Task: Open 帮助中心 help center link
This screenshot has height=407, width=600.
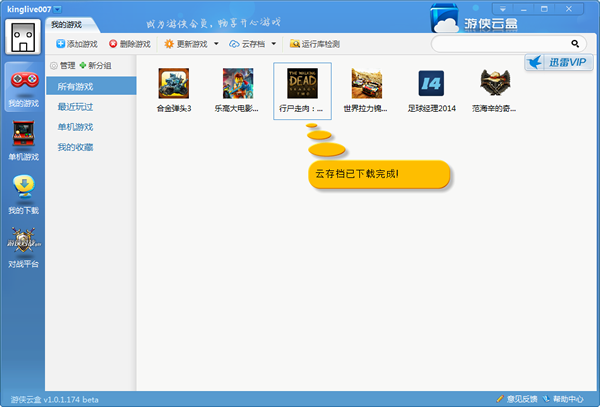Action: coord(563,399)
